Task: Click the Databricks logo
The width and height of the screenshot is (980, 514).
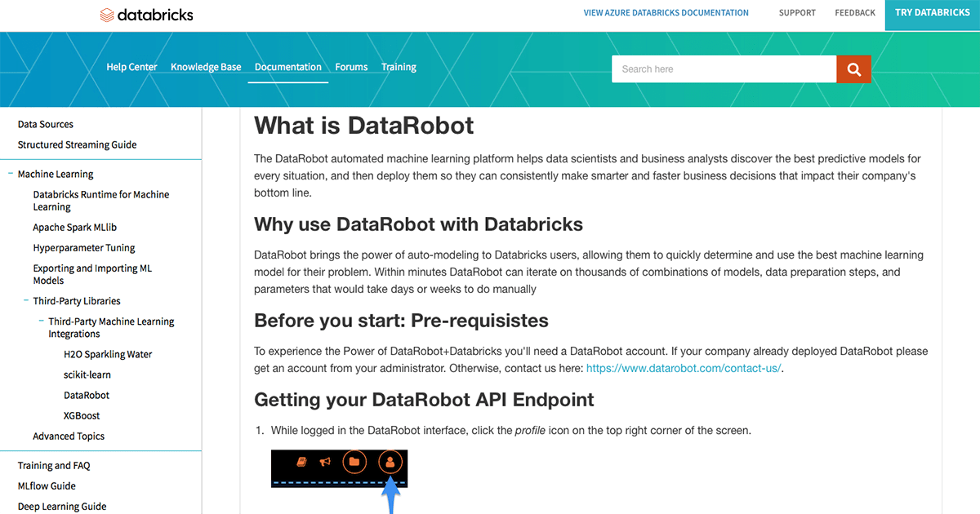Action: coord(146,14)
